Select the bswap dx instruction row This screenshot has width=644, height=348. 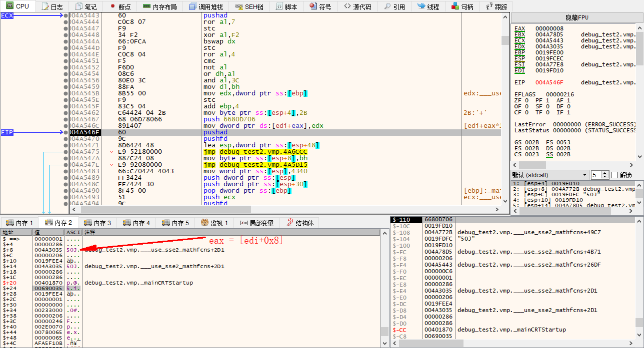pyautogui.click(x=219, y=41)
